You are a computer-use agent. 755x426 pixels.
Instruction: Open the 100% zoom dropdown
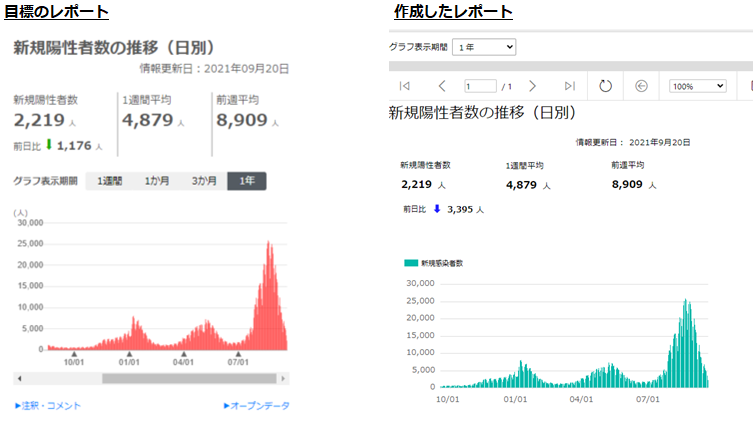[x=696, y=86]
